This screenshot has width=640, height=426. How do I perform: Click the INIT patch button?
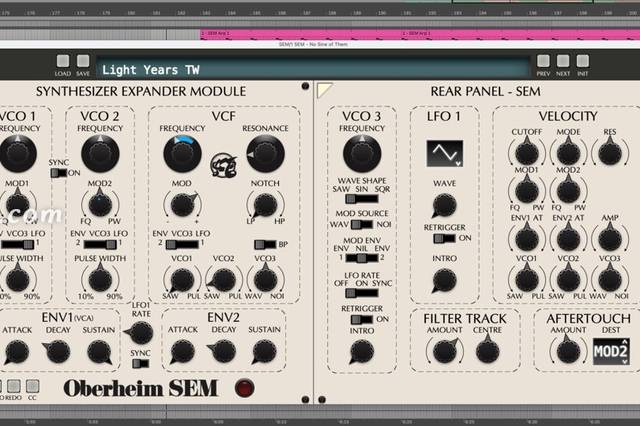582,61
